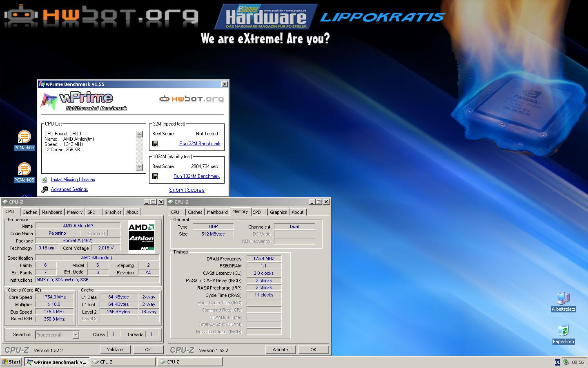Activate first CPU-Z taskbar button

click(123, 362)
